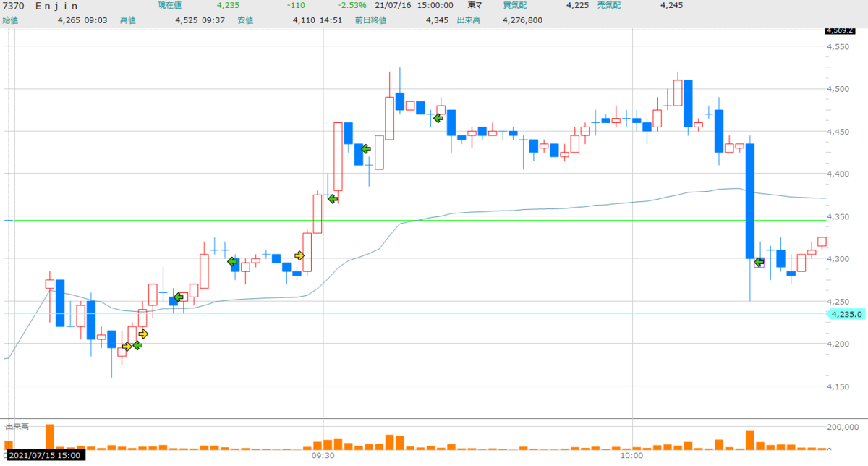Click the 4,525 09:37 high price value

pos(200,20)
